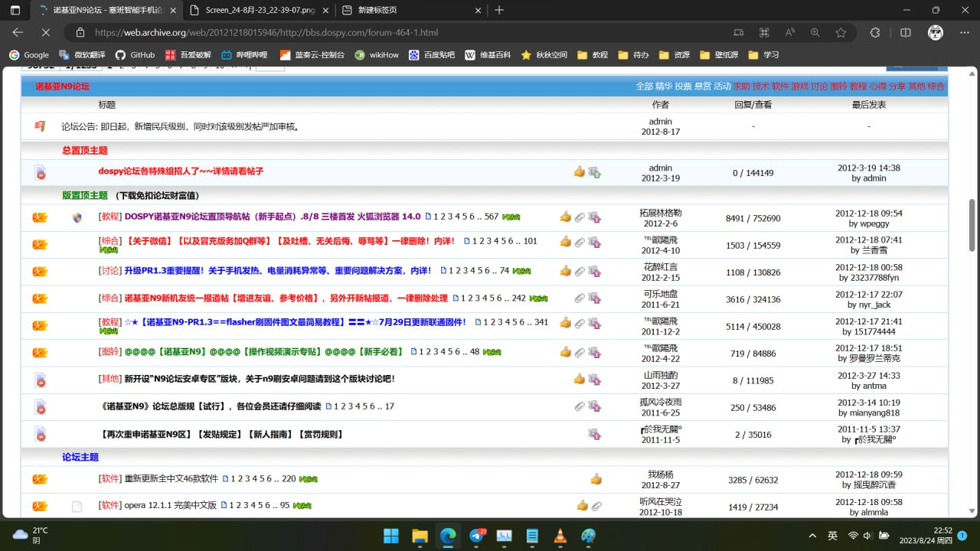Filter threads by 软件 category
This screenshot has width=980, height=551.
[x=780, y=86]
